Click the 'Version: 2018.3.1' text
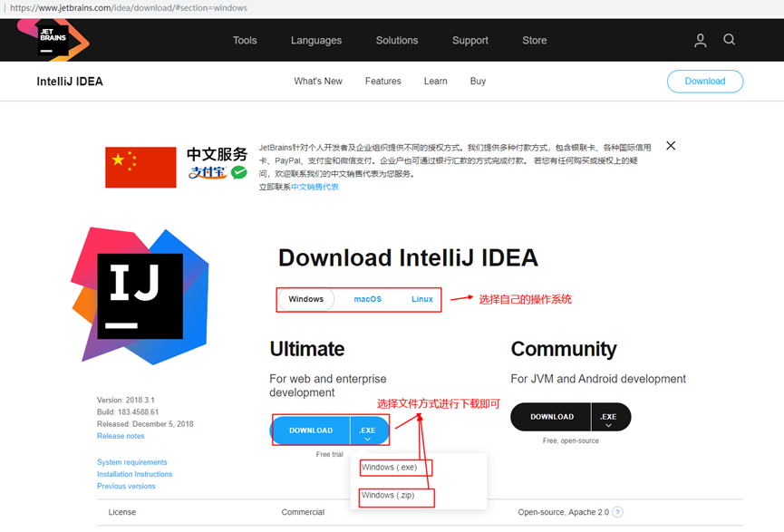This screenshot has width=784, height=532. (126, 400)
